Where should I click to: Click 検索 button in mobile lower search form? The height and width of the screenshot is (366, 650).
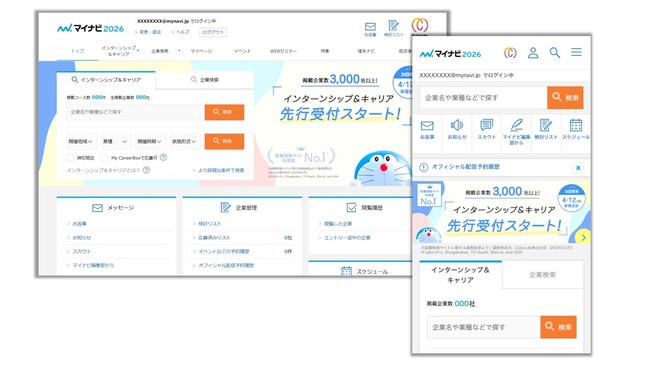pos(558,327)
